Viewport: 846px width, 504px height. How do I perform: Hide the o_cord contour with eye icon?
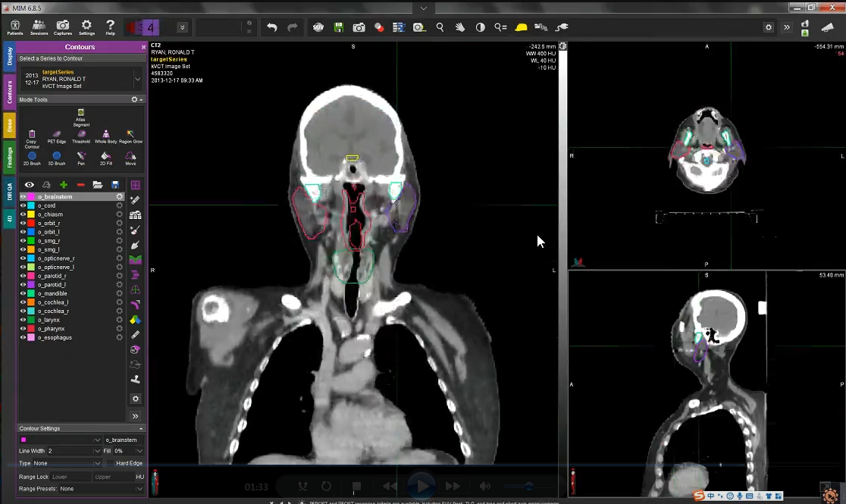23,205
